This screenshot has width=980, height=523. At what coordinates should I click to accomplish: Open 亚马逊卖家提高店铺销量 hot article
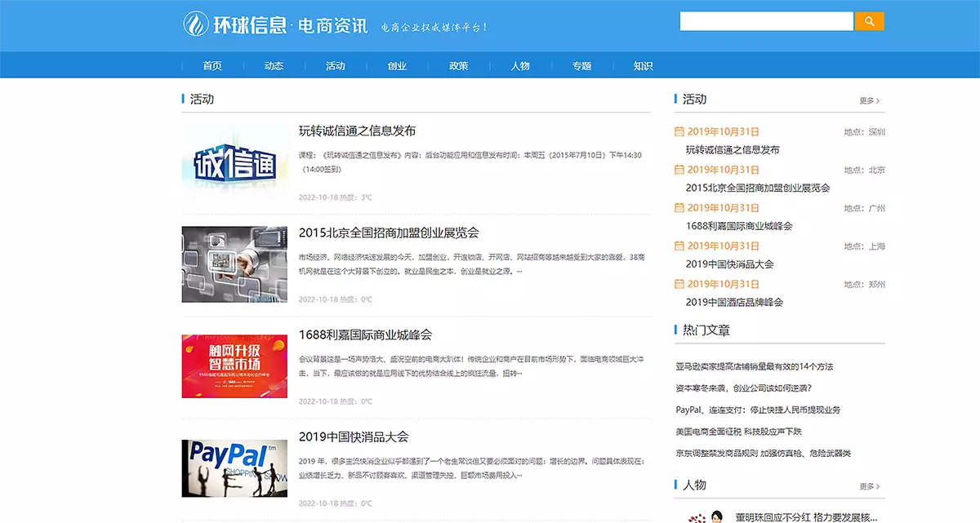click(754, 366)
